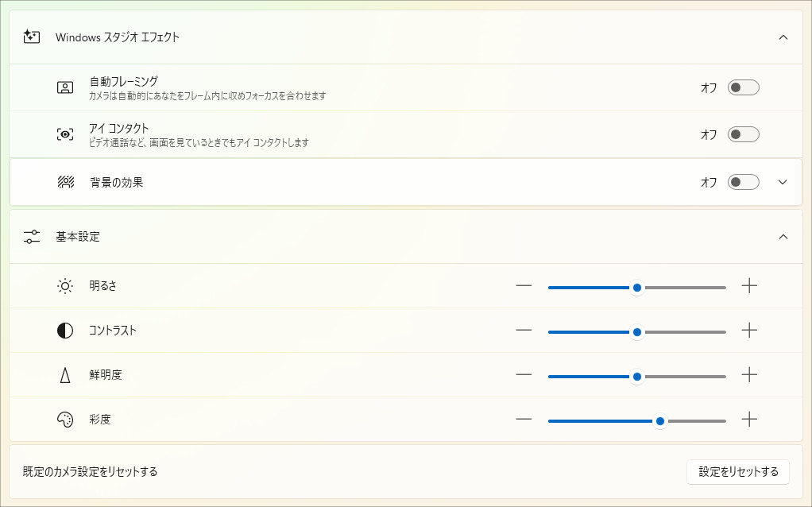
Task: Click the 明るさ slider handle
Action: [636, 288]
